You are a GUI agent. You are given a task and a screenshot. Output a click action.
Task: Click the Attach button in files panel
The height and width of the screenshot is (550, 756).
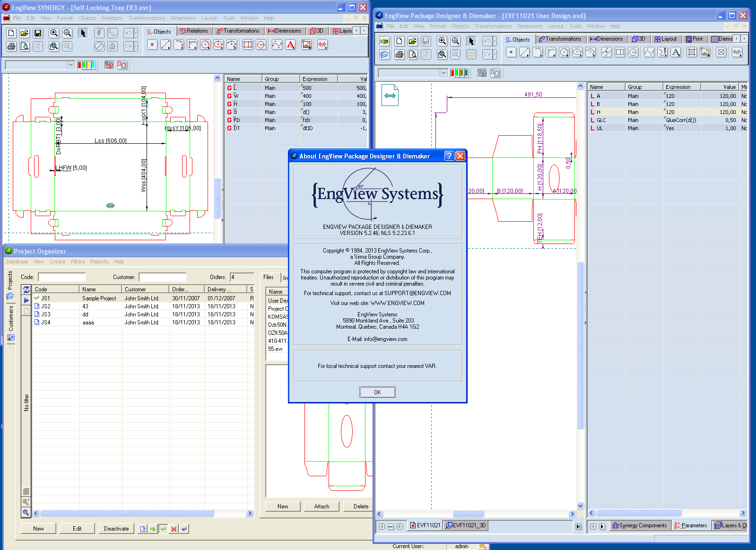322,506
